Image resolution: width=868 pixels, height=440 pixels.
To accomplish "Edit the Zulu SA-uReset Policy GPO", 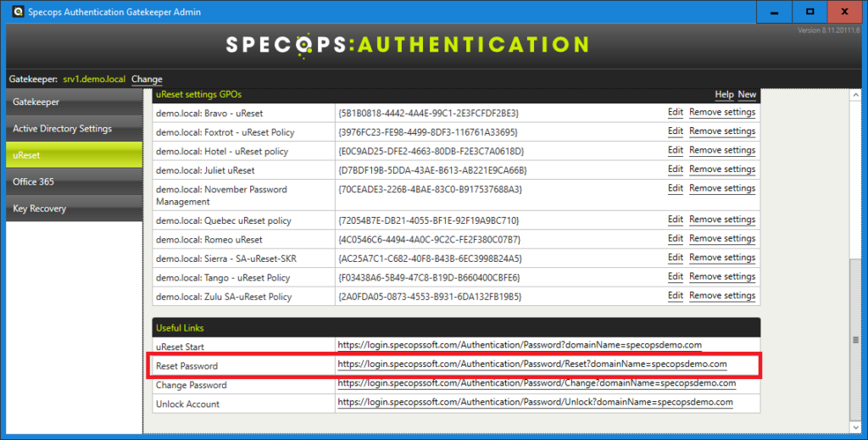I will point(676,295).
